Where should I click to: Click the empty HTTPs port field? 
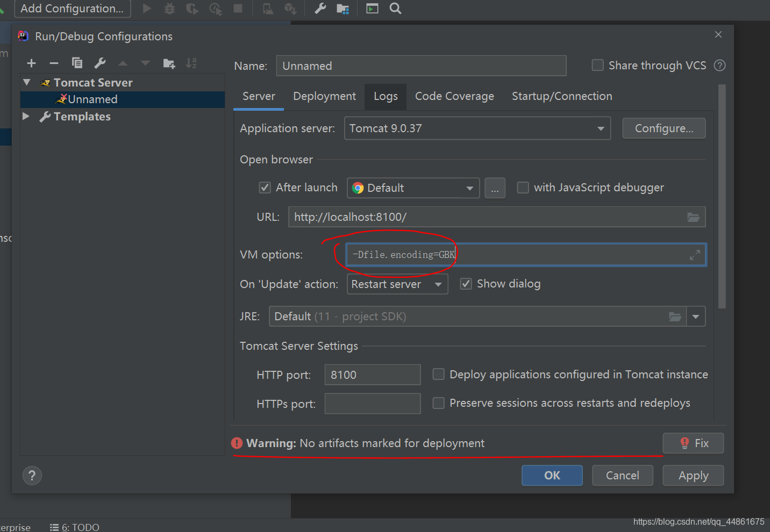(372, 404)
